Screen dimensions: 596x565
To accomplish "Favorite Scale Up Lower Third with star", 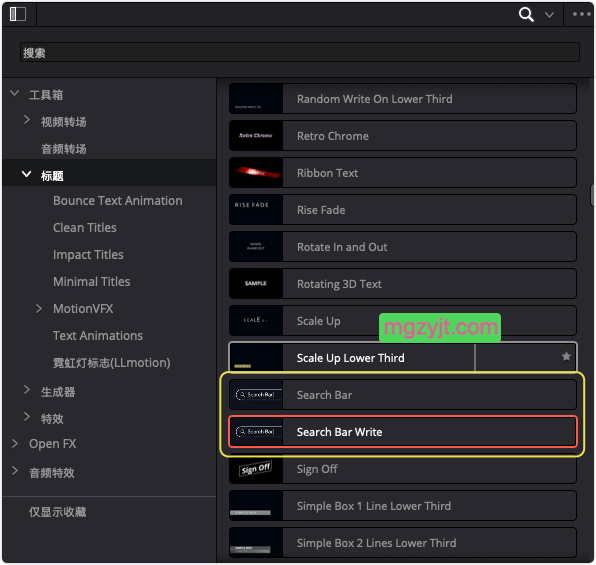I will click(x=566, y=356).
